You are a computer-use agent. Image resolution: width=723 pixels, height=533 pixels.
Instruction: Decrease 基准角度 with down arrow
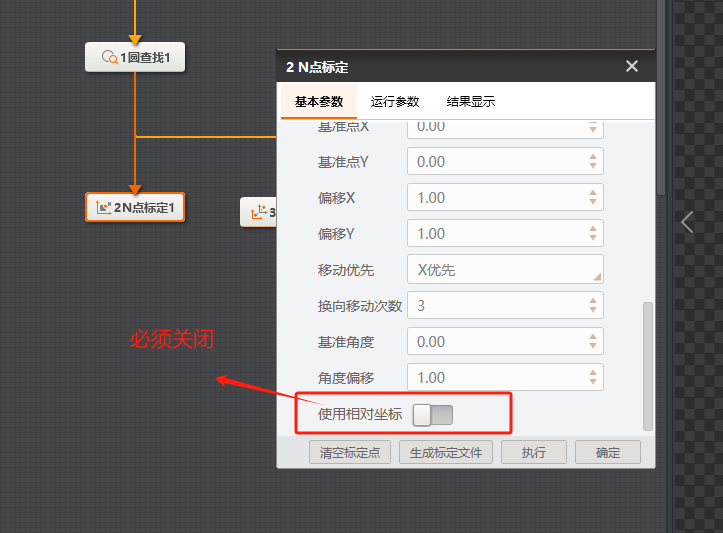pos(593,346)
